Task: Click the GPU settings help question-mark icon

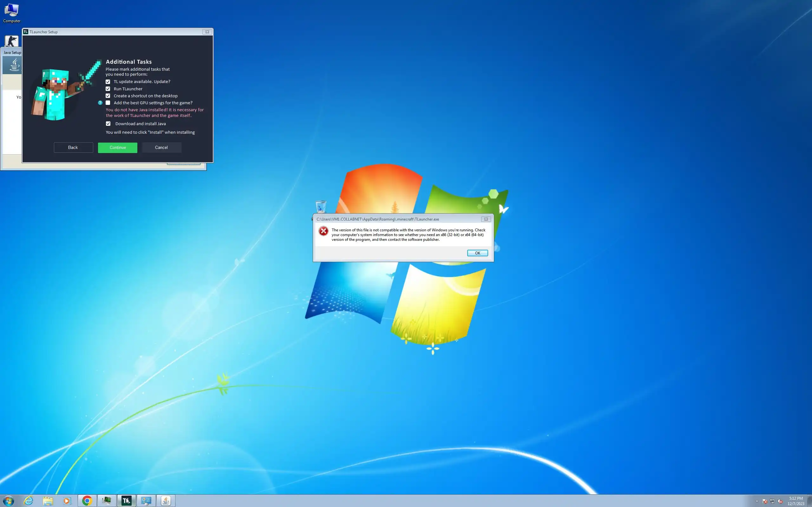Action: point(100,103)
